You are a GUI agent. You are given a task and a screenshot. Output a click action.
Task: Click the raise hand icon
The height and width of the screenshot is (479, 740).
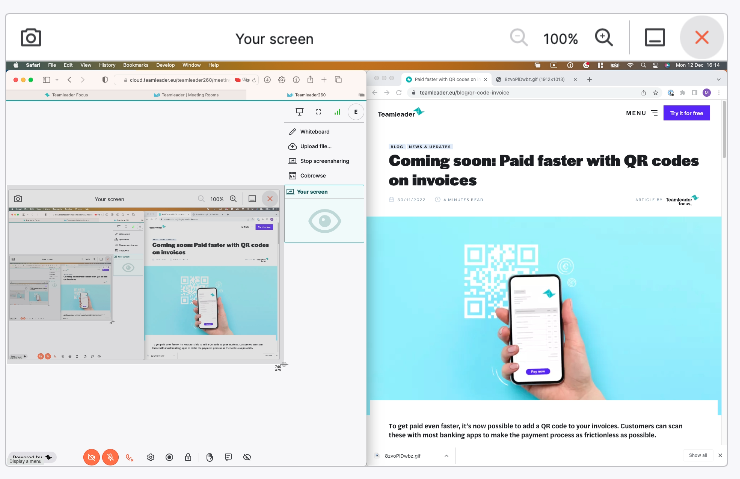point(210,457)
